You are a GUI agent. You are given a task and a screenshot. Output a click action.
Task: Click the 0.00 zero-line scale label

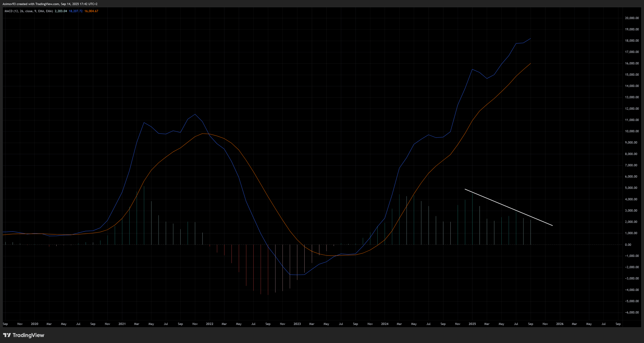(x=628, y=245)
